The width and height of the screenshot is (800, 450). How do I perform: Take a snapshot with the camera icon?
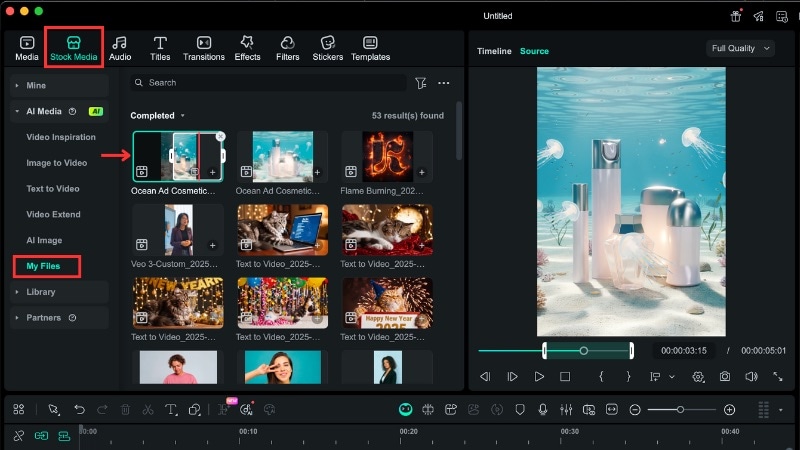[x=725, y=377]
